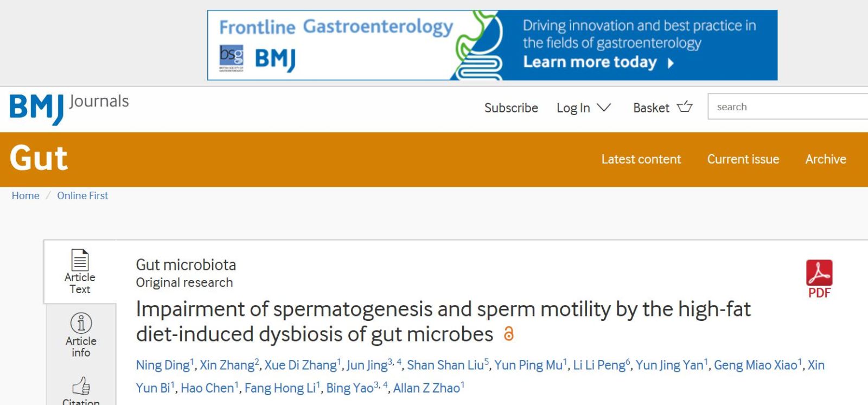Open the Frontline Gastroenterology banner ad
The image size is (868, 405).
492,45
